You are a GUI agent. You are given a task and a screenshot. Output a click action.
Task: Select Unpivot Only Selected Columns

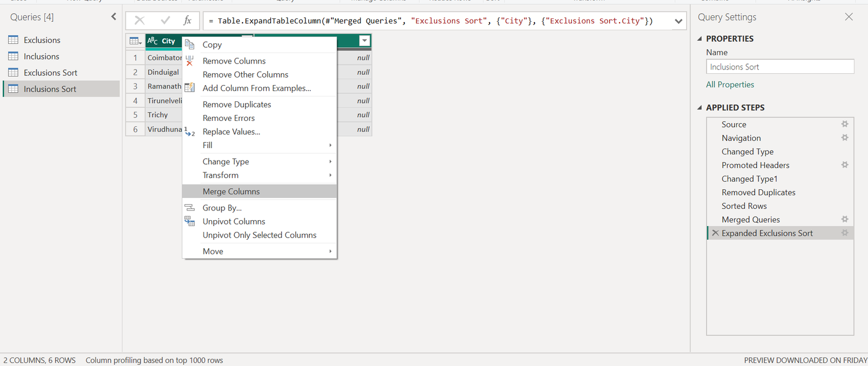[x=259, y=235]
